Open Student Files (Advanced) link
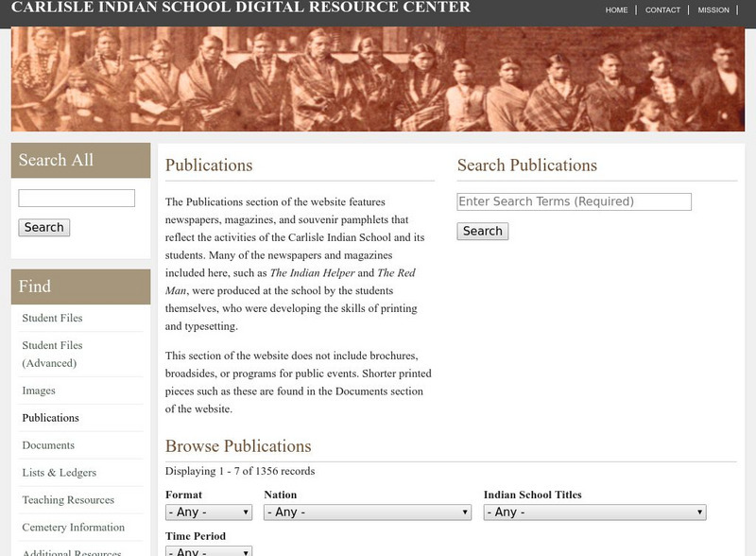756x556 pixels. (x=52, y=354)
